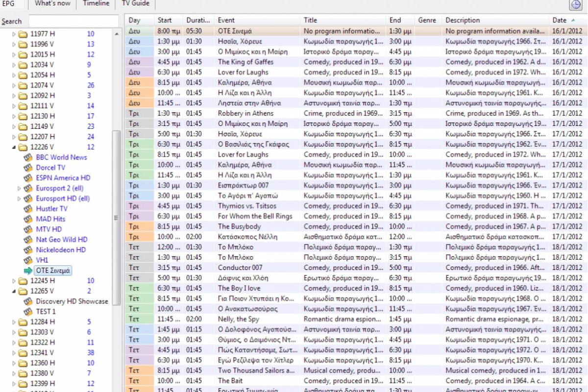The height and width of the screenshot is (392, 588).
Task: Expand the Eurosport 2 (ell) node
Action: 20,188
